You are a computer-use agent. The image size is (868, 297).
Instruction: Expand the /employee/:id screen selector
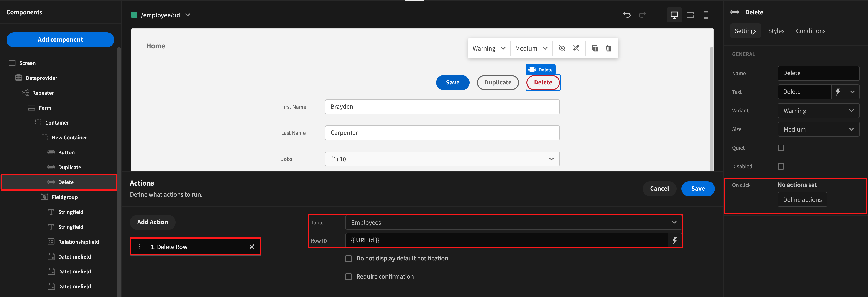[x=188, y=15]
